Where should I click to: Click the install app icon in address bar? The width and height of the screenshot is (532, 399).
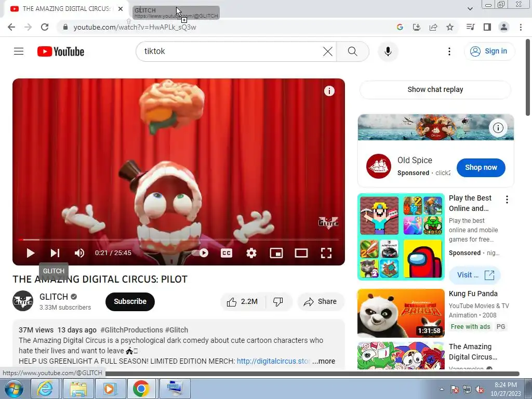416,27
